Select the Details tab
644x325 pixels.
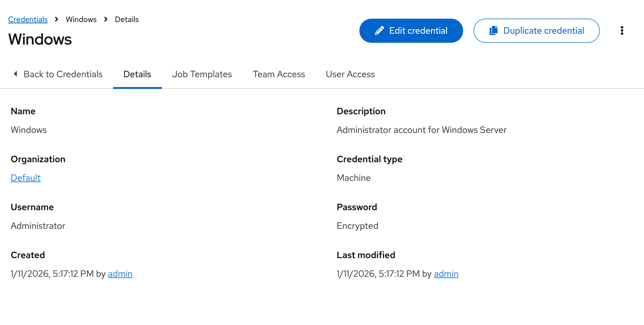pos(137,74)
